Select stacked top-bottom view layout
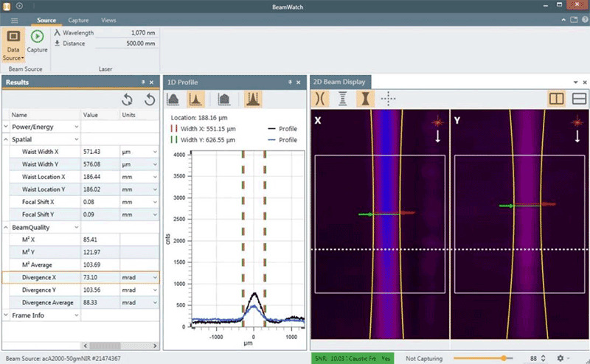The height and width of the screenshot is (364, 590). pos(578,98)
